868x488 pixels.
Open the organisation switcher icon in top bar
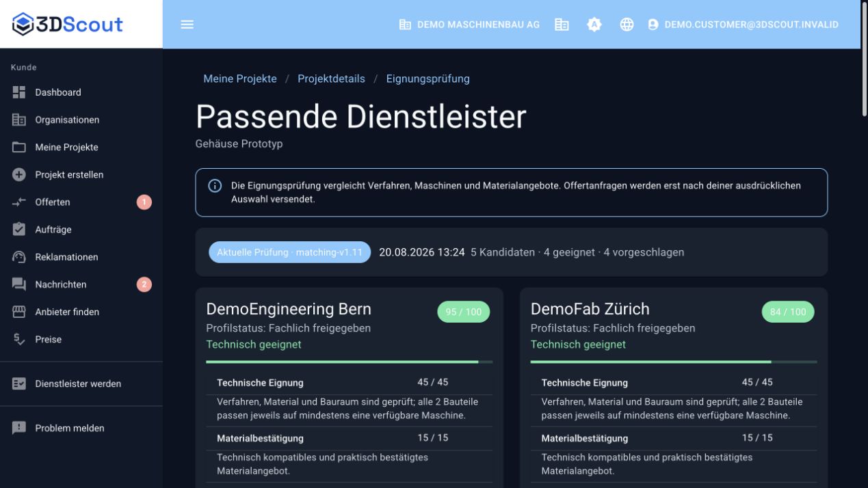562,25
